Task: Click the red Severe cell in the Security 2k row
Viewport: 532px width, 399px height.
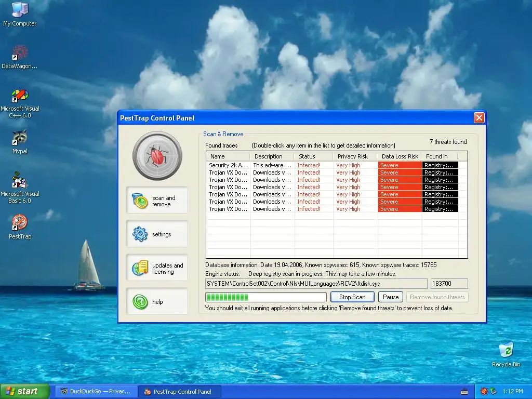Action: pyautogui.click(x=400, y=165)
